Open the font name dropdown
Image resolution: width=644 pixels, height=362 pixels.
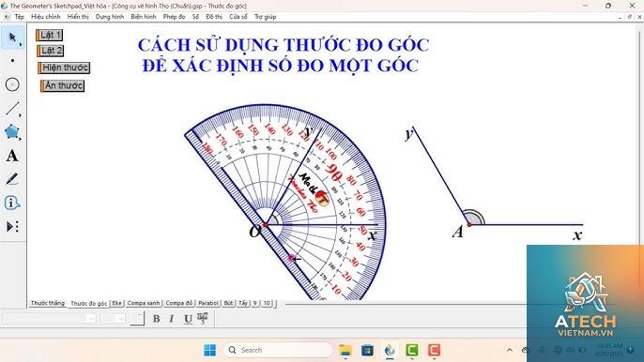tap(50, 318)
